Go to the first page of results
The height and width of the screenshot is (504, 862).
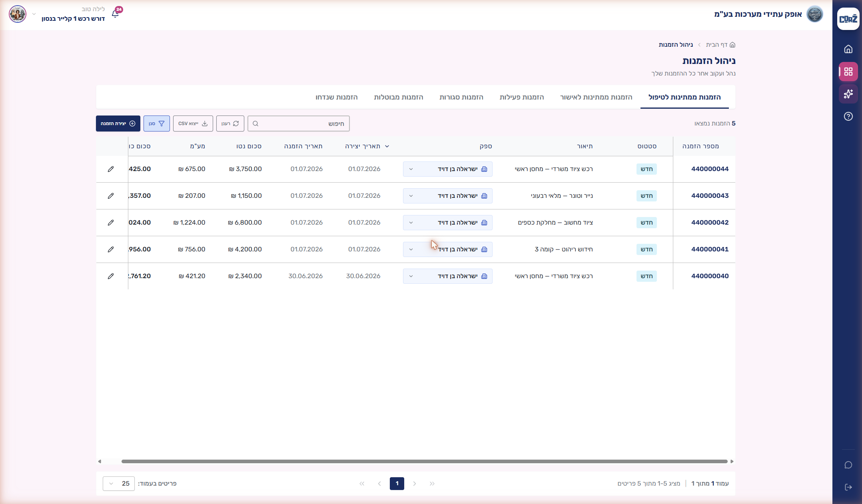432,484
